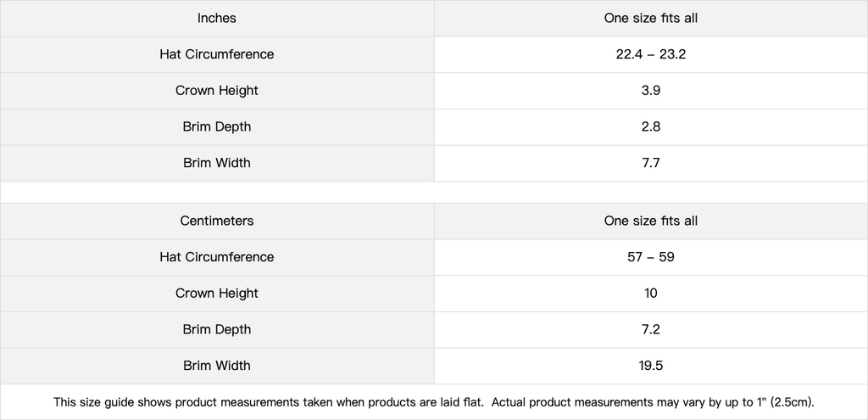Click Crown Height label in inches table
This screenshot has height=420, width=868.
click(217, 91)
